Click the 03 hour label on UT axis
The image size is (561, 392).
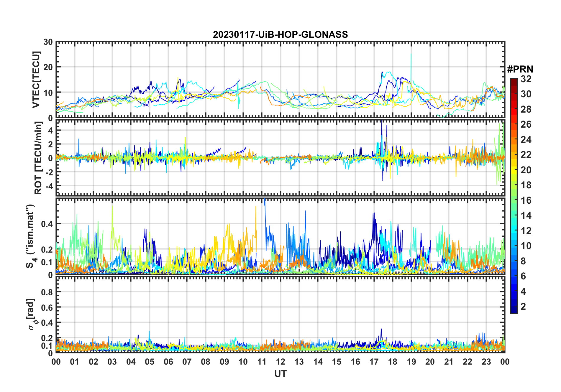tap(112, 362)
